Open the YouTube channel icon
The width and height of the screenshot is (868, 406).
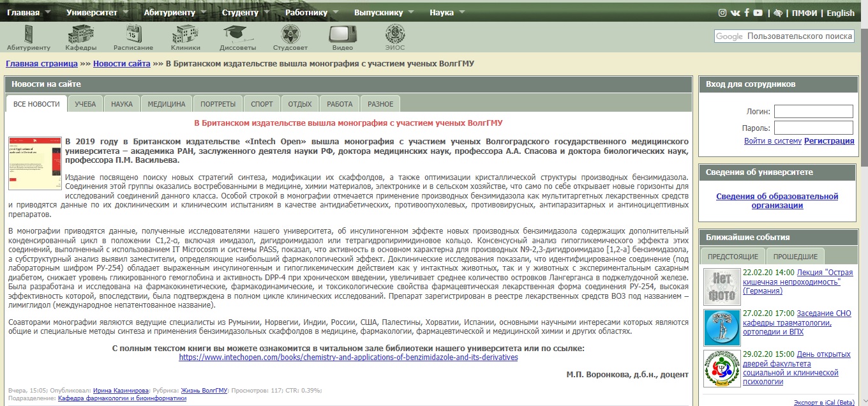(758, 13)
